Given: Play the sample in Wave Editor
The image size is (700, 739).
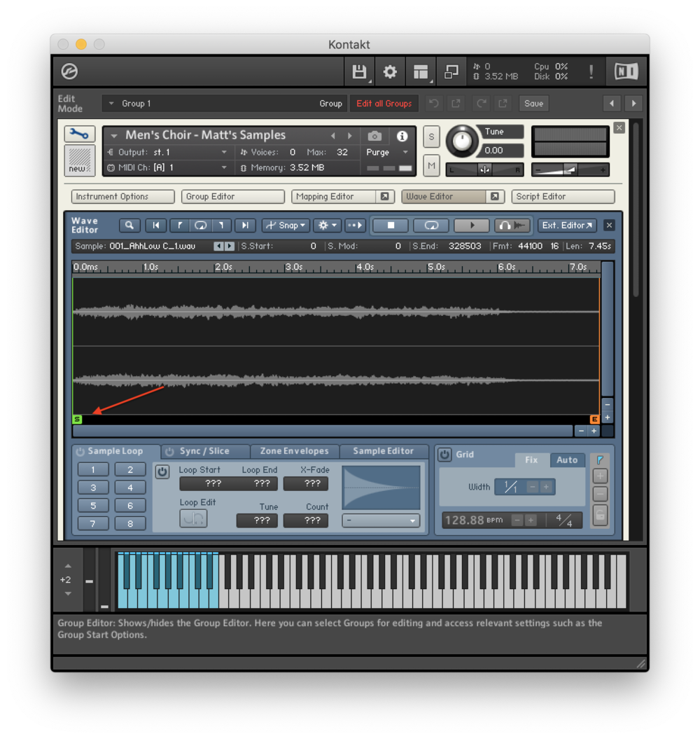Looking at the screenshot, I should [472, 226].
